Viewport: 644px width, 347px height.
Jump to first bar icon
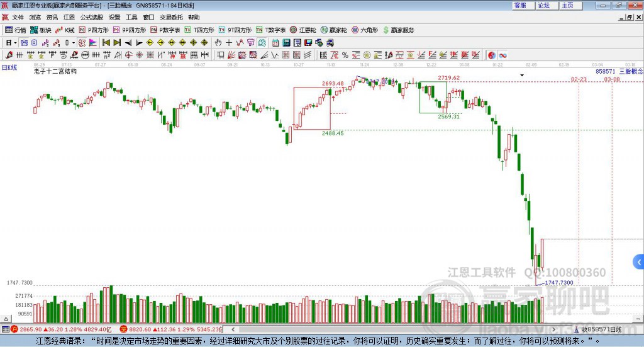click(106, 43)
